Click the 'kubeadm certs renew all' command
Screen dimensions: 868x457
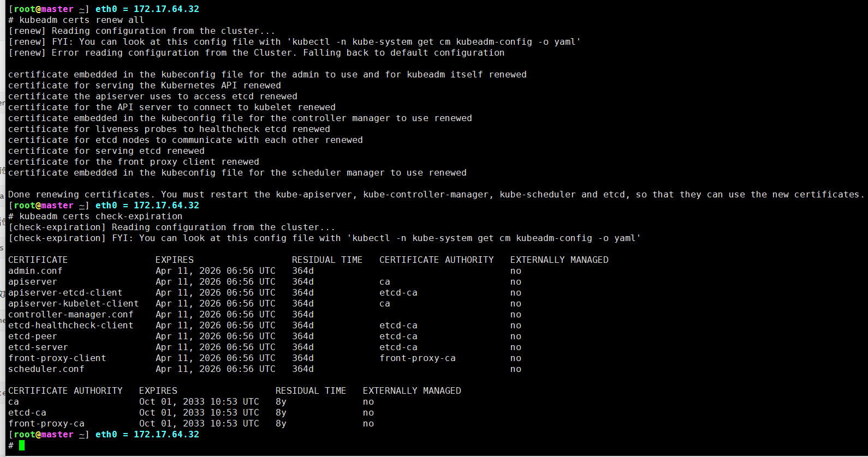[x=81, y=20]
